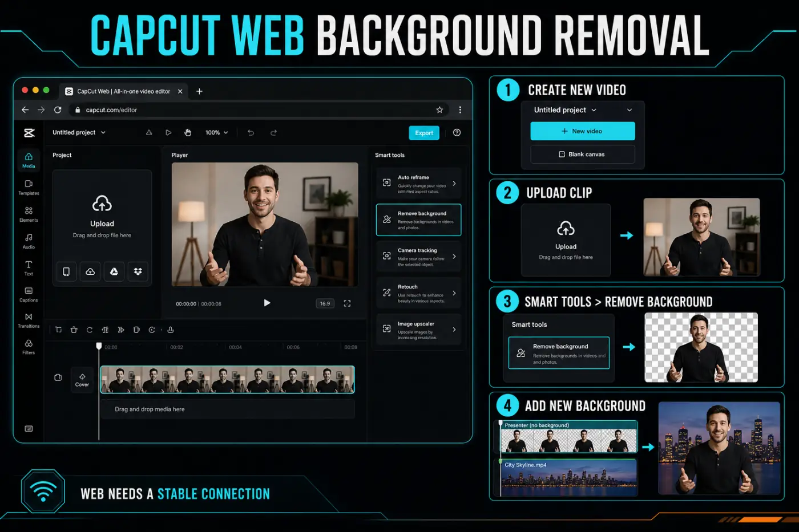Open the Untitled project dropdown in the editor header
Image resolution: width=799 pixels, height=532 pixels.
[79, 132]
